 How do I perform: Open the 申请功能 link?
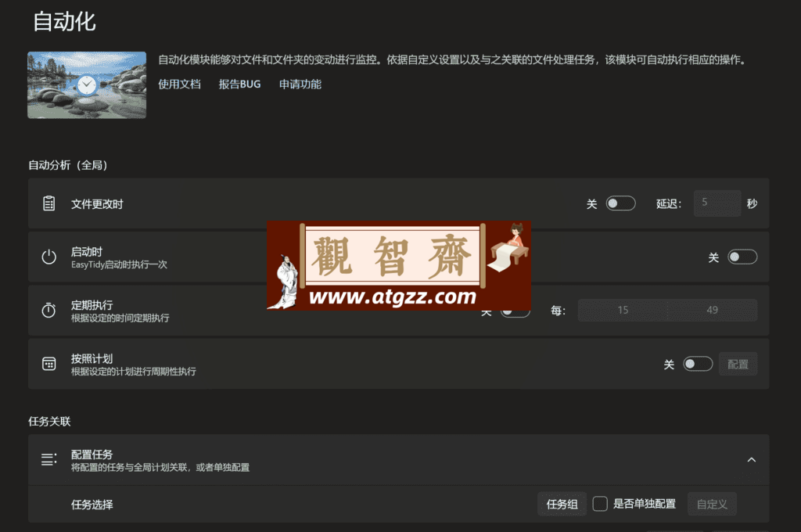pyautogui.click(x=300, y=84)
